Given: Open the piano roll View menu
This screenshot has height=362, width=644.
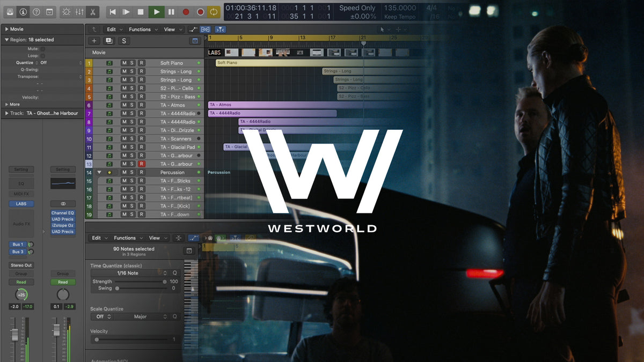Looking at the screenshot, I should pos(157,238).
